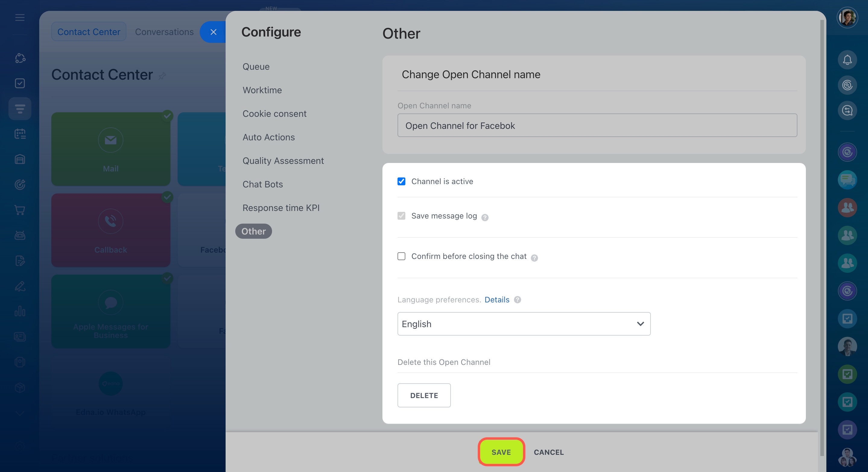Open Chat Bots settings

click(262, 184)
